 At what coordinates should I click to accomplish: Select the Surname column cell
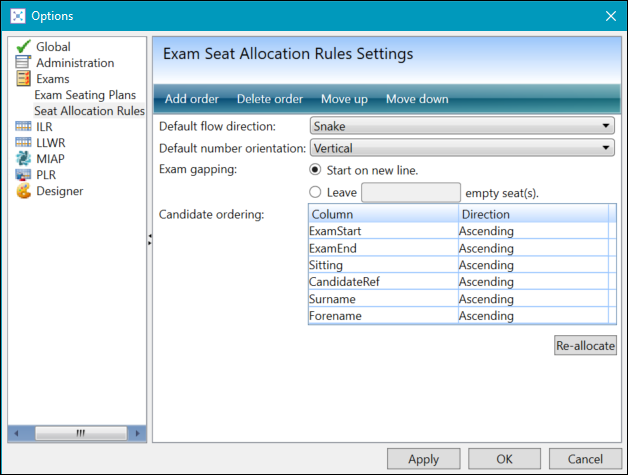point(383,299)
